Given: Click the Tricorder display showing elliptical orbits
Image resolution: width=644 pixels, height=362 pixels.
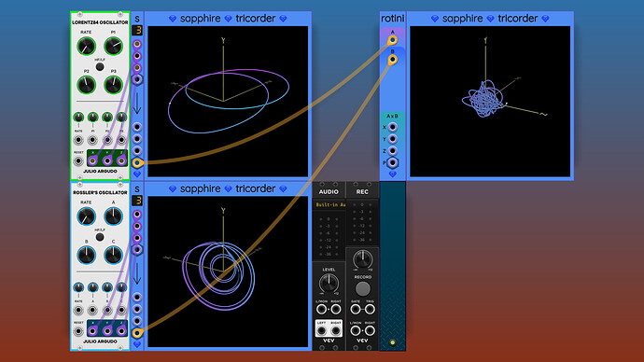Looking at the screenshot, I should [228, 102].
